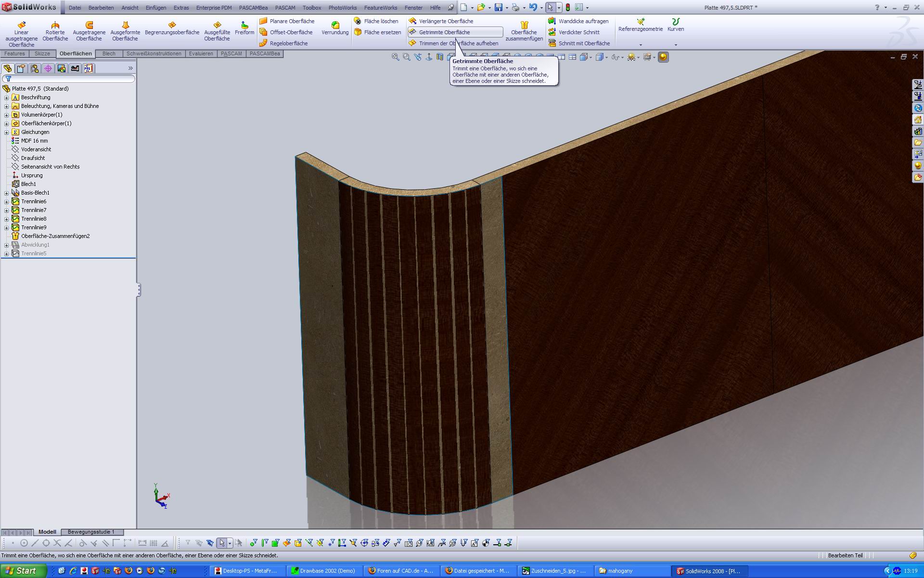Select Linear ausgetragene Oberfläche tool

pos(21,34)
